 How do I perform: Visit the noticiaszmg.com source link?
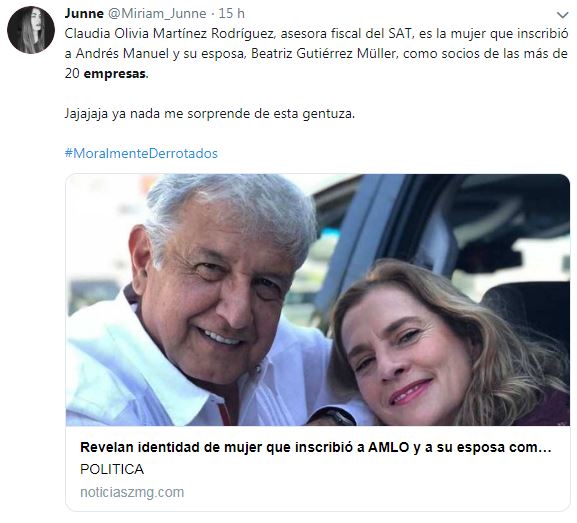132,492
